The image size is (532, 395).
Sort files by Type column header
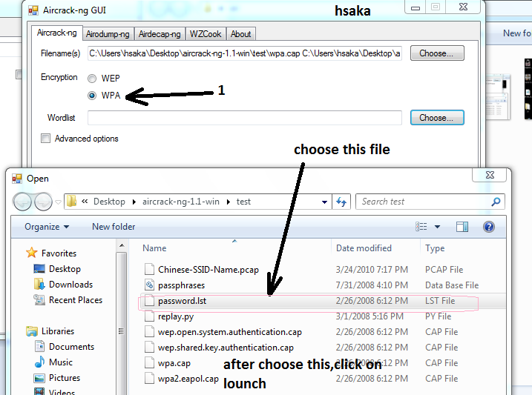pyautogui.click(x=435, y=248)
